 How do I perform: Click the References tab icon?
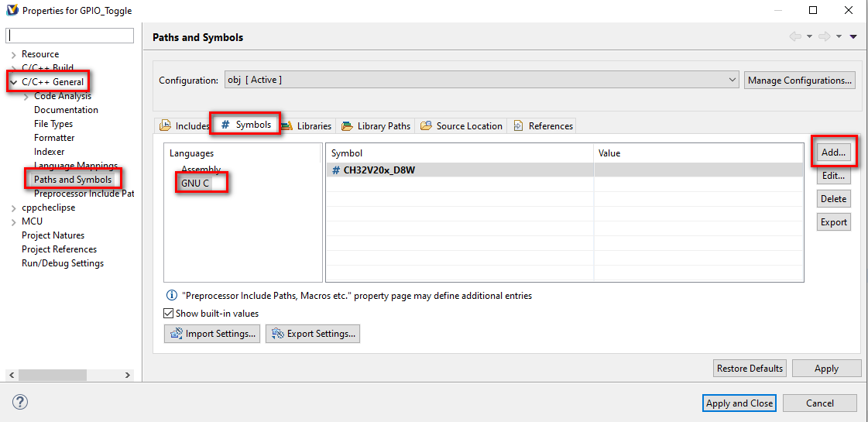(519, 125)
